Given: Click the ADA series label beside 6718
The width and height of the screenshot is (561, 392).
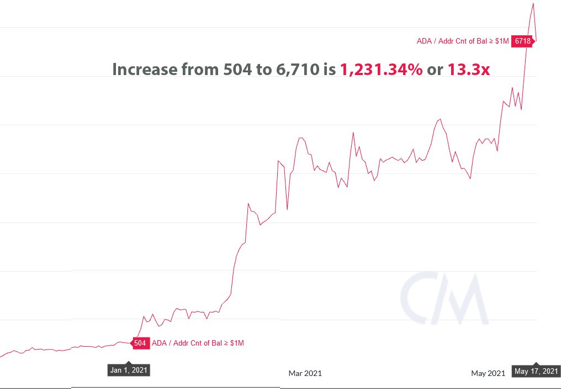Looking at the screenshot, I should click(x=463, y=41).
